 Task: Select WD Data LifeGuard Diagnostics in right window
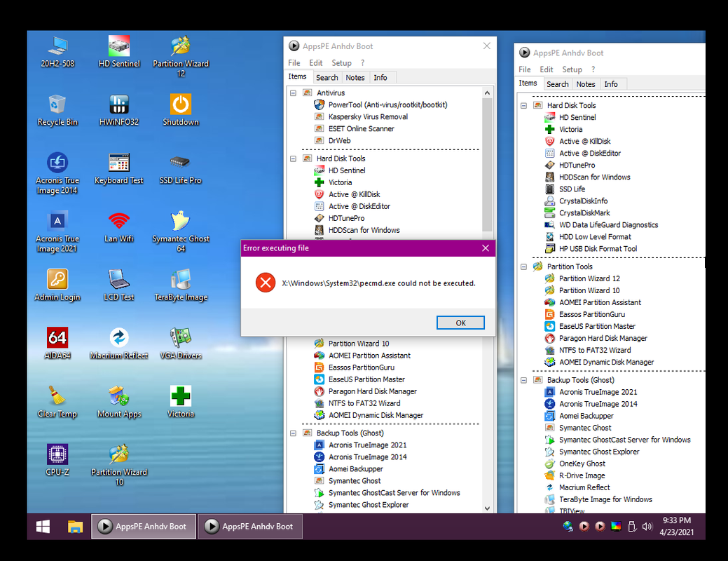608,225
